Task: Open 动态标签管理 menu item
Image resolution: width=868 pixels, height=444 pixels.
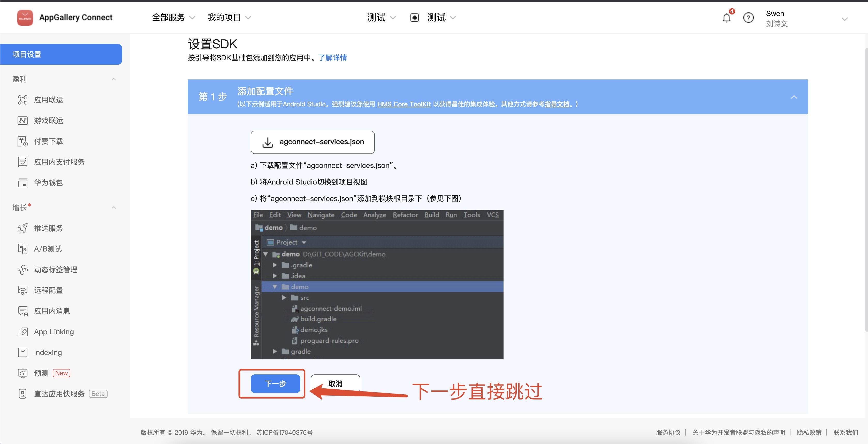Action: point(56,270)
